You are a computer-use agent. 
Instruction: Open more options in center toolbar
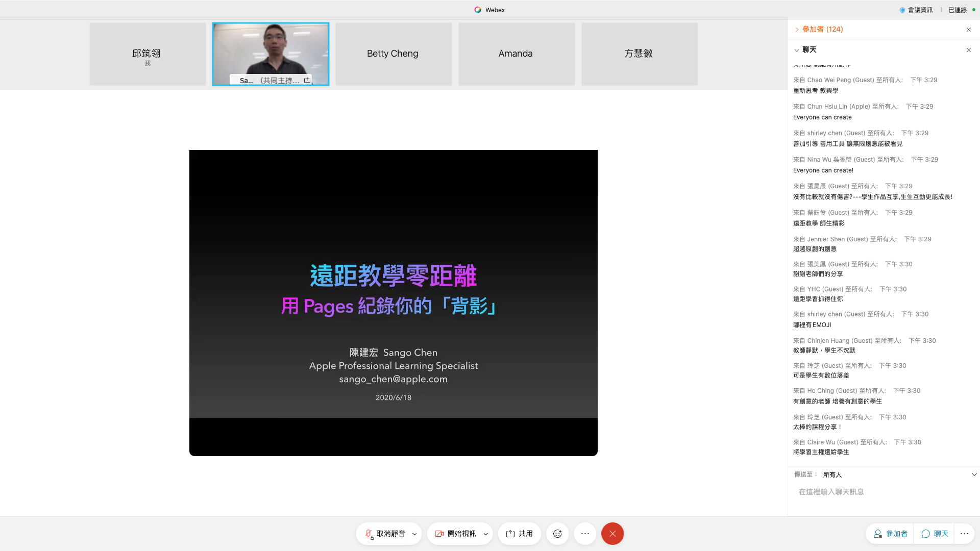point(585,534)
